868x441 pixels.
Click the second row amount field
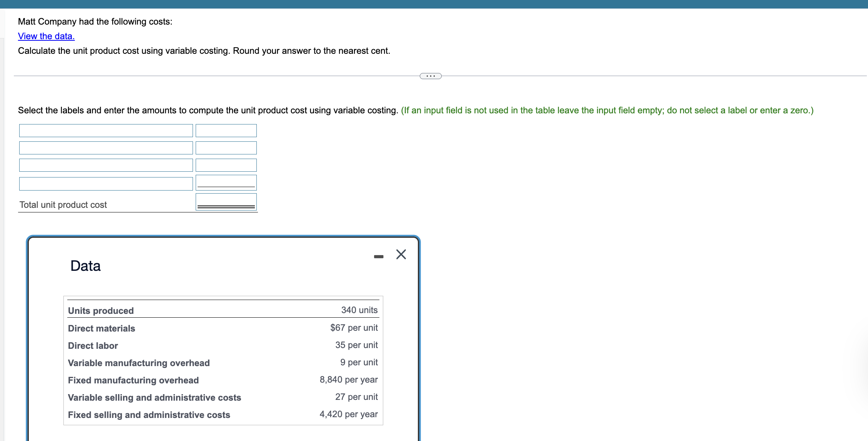[226, 148]
